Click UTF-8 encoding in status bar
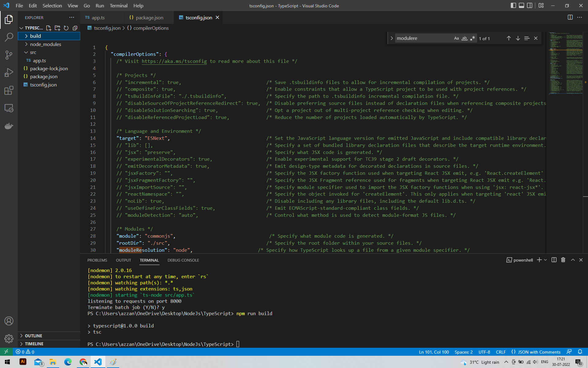 tap(484, 352)
